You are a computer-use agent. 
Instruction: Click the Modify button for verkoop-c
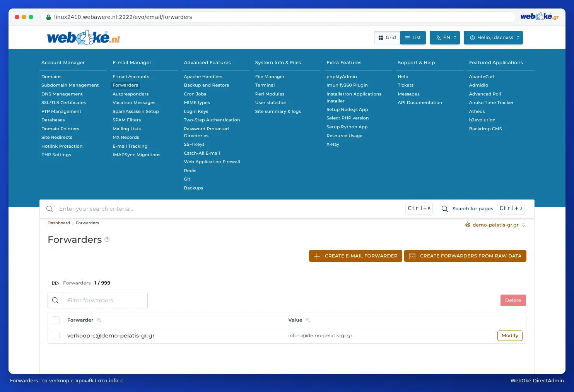(510, 336)
